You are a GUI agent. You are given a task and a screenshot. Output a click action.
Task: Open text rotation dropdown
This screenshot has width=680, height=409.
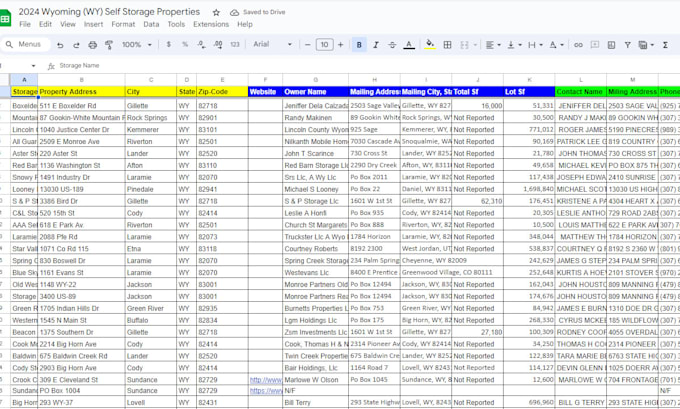(556, 45)
